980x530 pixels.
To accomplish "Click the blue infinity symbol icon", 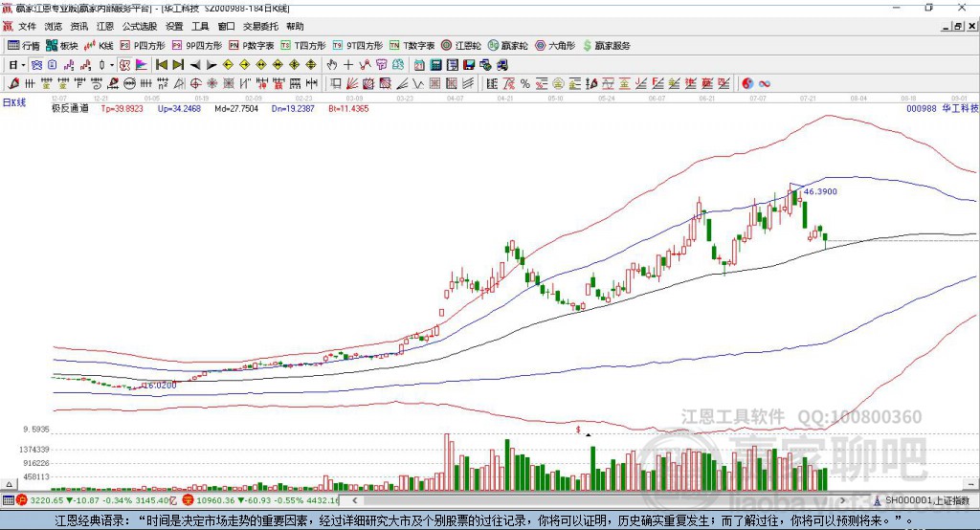I will tap(765, 84).
